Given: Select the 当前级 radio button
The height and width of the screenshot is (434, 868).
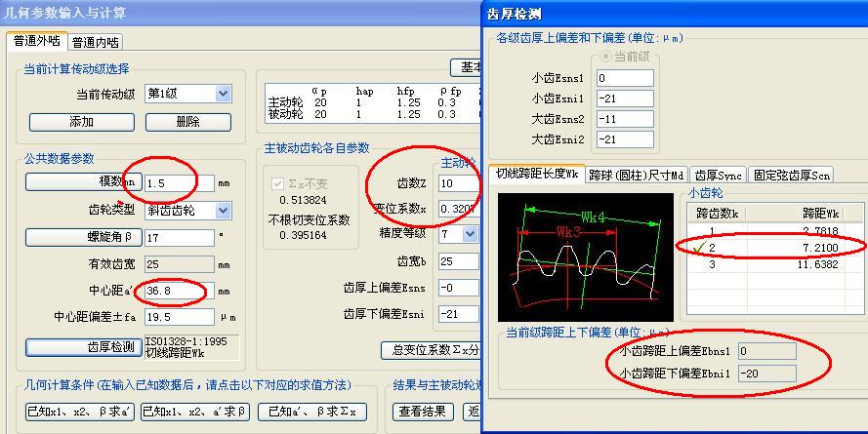Looking at the screenshot, I should (606, 57).
